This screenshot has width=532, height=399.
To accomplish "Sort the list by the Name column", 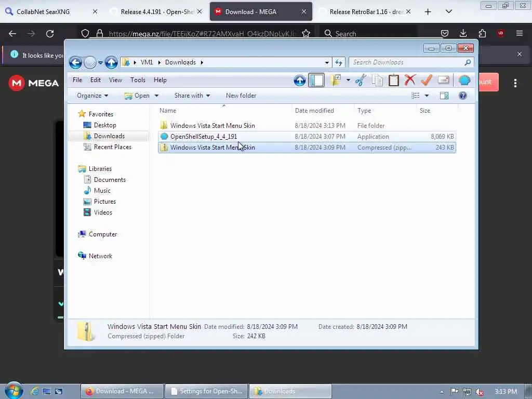I will tap(224, 111).
